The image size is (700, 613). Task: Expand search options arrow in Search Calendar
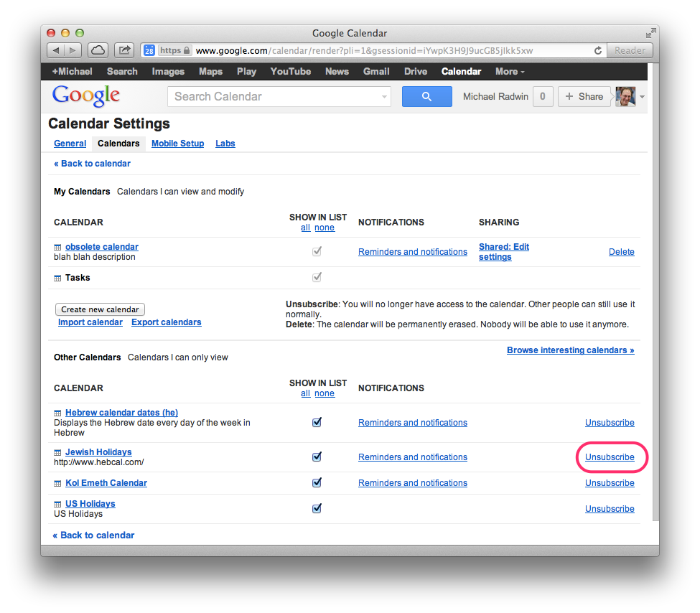(384, 97)
